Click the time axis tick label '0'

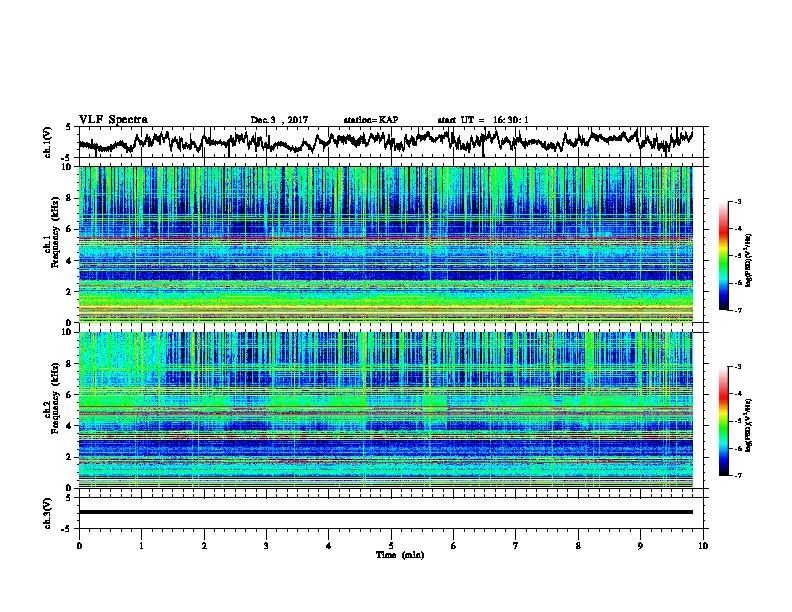(x=79, y=546)
